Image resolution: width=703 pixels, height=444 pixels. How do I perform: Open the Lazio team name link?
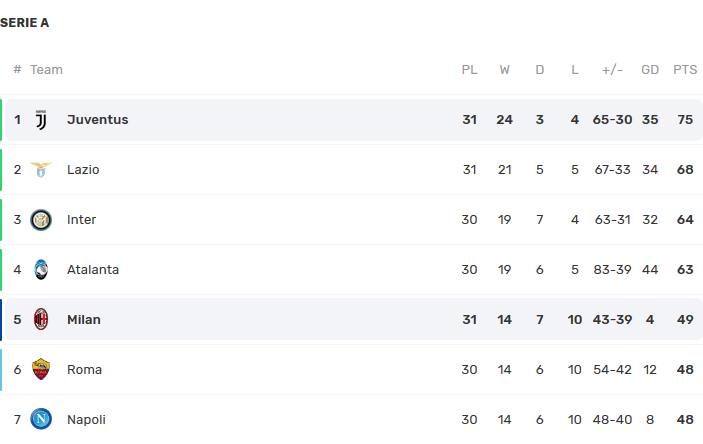(83, 170)
